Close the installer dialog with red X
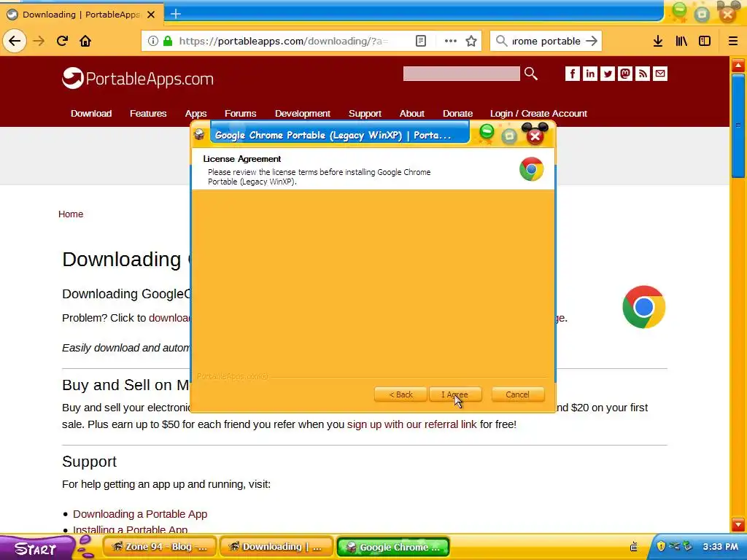 [535, 136]
